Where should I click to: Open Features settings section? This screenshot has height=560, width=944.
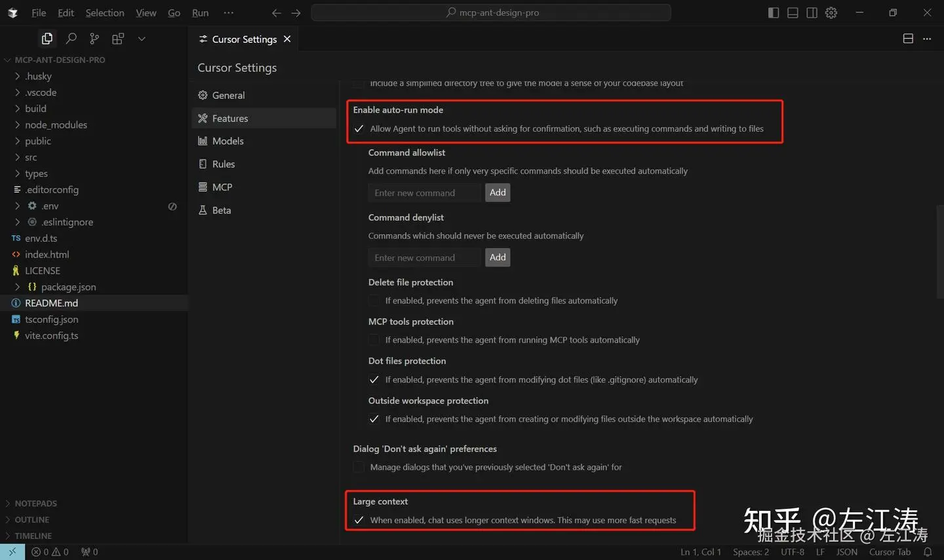(x=264, y=119)
